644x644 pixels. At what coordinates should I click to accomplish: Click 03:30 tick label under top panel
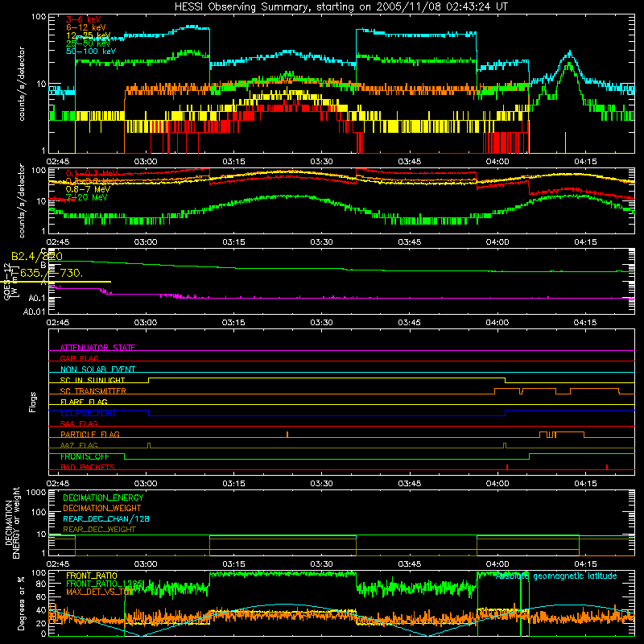click(321, 162)
